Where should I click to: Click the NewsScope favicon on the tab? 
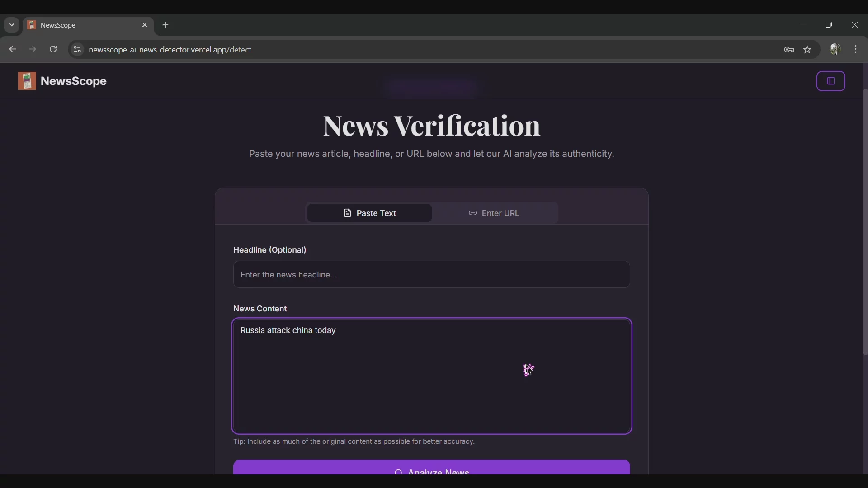click(x=31, y=25)
